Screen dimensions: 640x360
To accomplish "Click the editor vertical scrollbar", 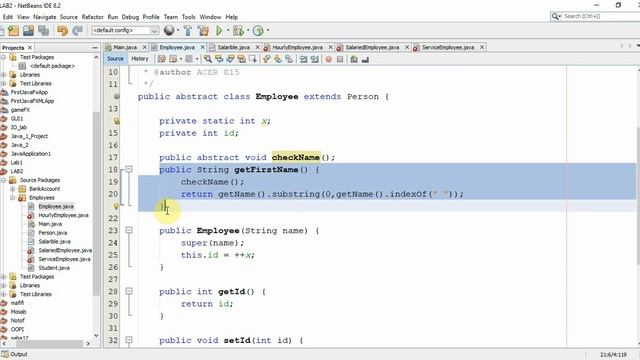I will [638, 196].
